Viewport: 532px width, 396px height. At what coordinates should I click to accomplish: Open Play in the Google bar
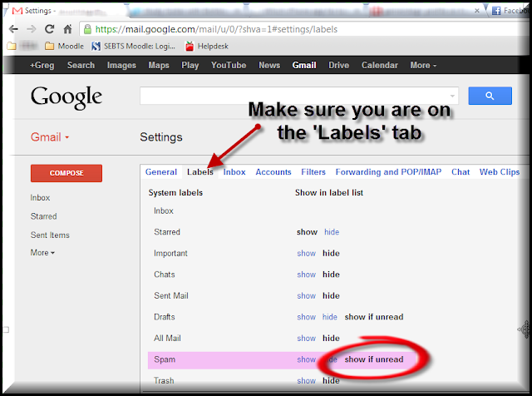click(190, 65)
